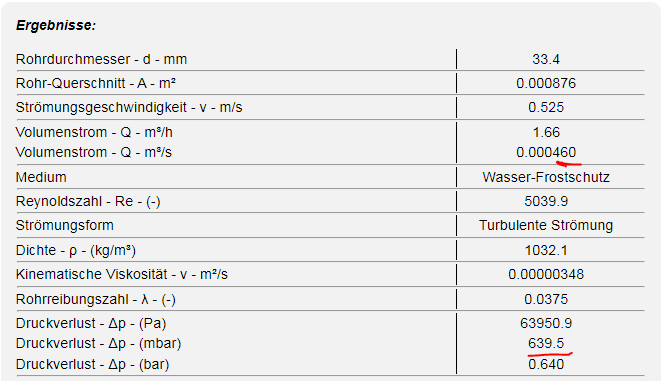Select the underlined Volumenstrom value 0.000460
663x381 pixels.
tap(546, 152)
